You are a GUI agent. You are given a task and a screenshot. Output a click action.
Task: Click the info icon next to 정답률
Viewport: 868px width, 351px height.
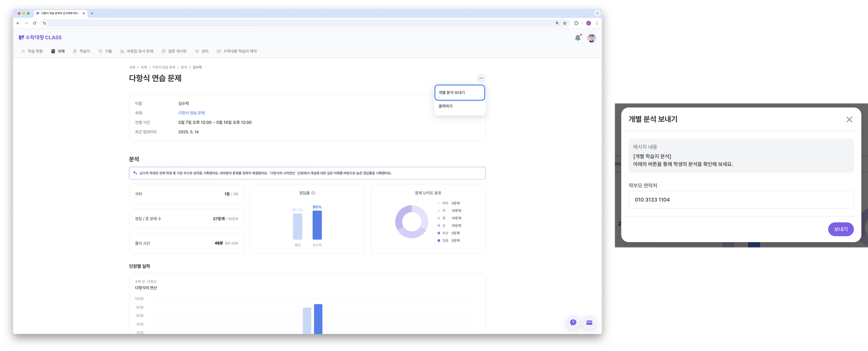[313, 193]
